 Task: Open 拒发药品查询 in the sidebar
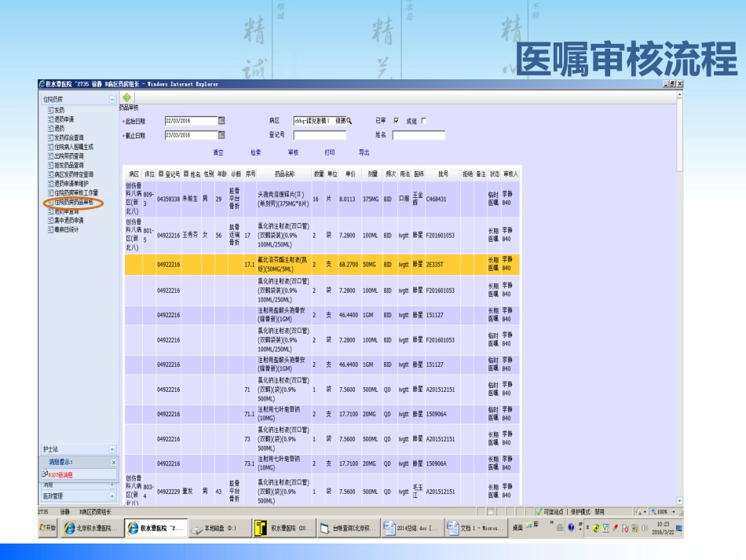click(x=68, y=165)
